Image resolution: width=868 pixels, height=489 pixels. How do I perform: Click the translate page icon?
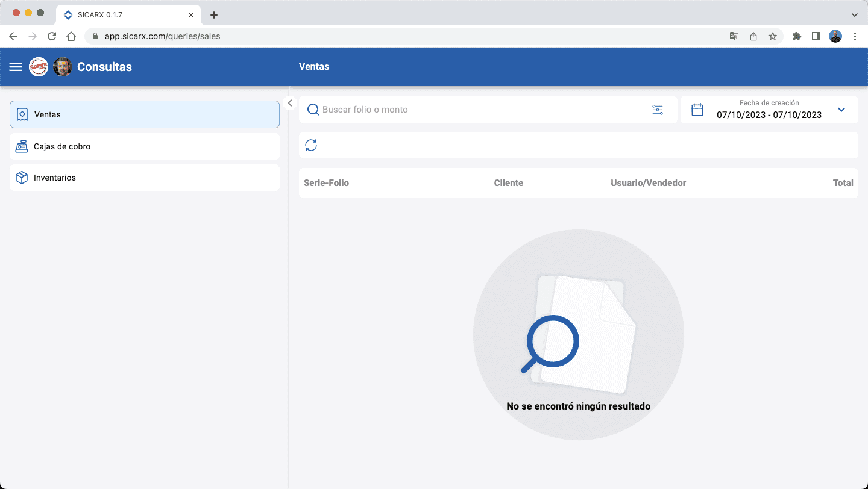734,36
